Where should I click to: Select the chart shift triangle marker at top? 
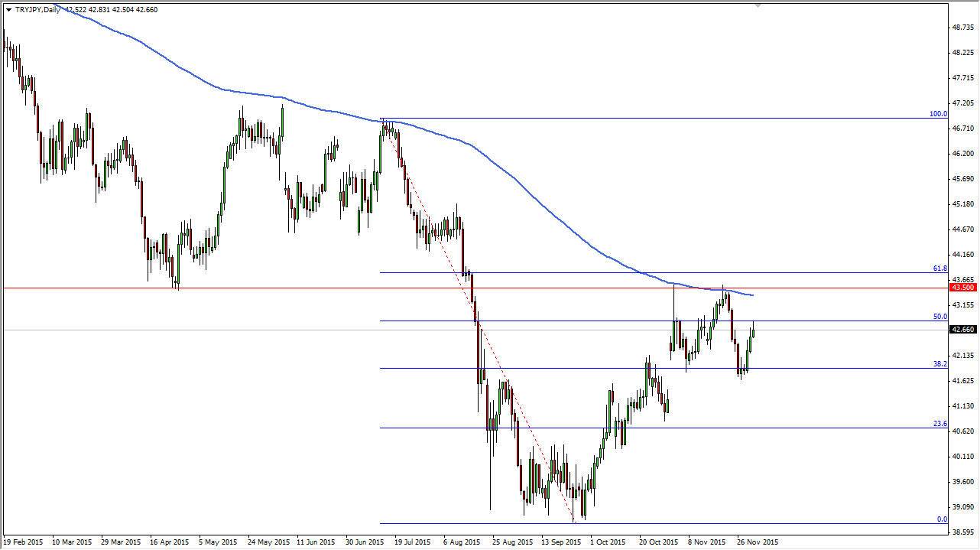(758, 5)
